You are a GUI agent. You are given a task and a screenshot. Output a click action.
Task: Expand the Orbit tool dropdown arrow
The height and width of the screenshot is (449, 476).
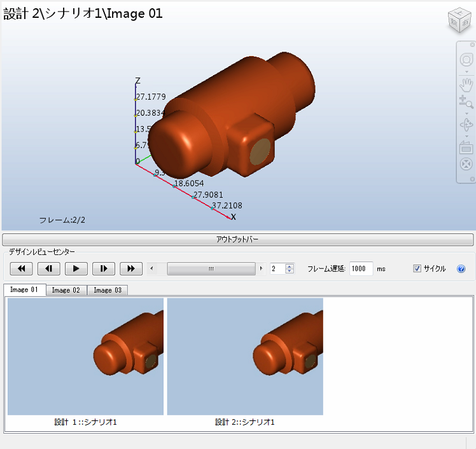coord(466,136)
